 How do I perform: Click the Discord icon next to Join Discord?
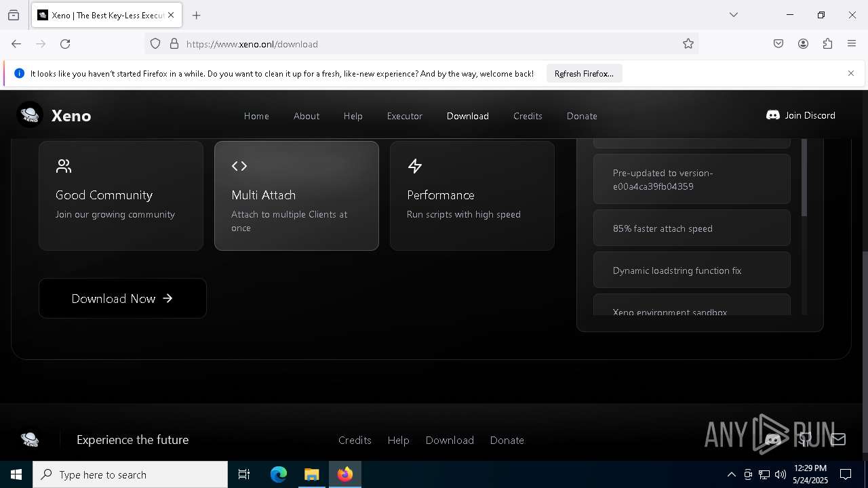[772, 115]
